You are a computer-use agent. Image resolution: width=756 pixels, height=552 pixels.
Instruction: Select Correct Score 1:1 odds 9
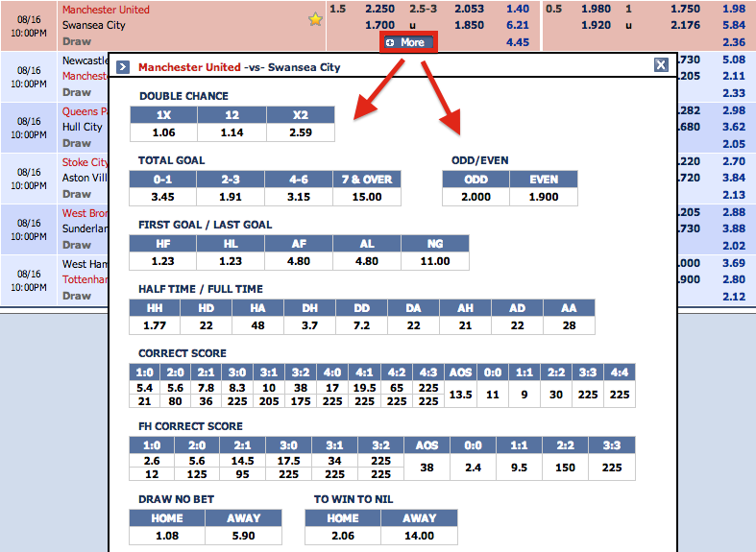click(x=524, y=395)
